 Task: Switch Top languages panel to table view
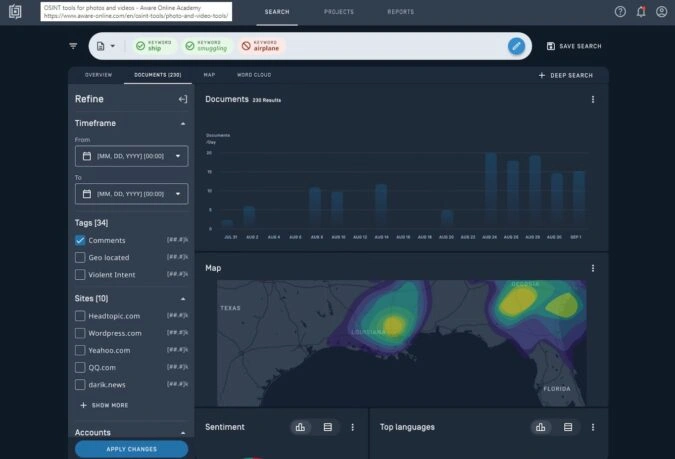[x=568, y=427]
